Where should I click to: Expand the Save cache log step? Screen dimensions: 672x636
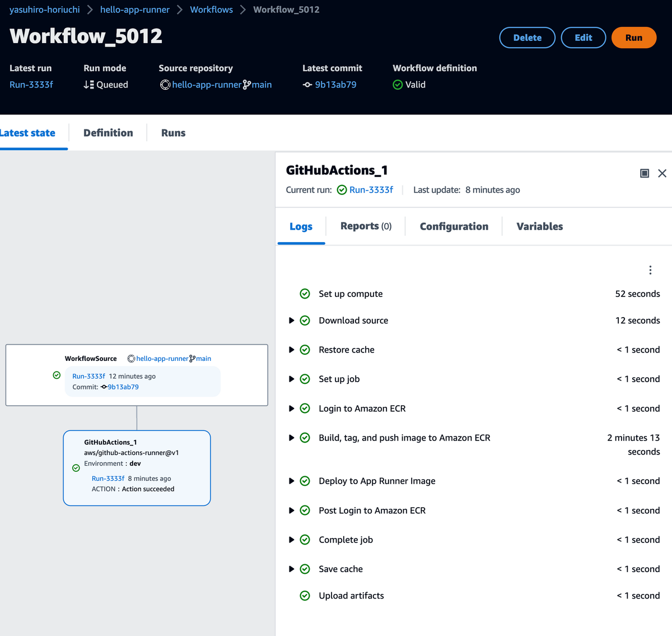pos(291,569)
